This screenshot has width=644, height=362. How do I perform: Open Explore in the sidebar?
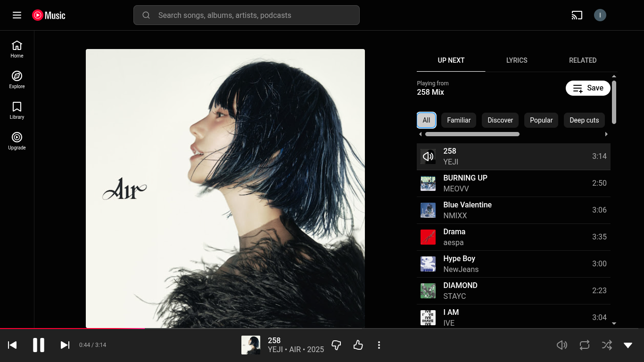pyautogui.click(x=17, y=80)
